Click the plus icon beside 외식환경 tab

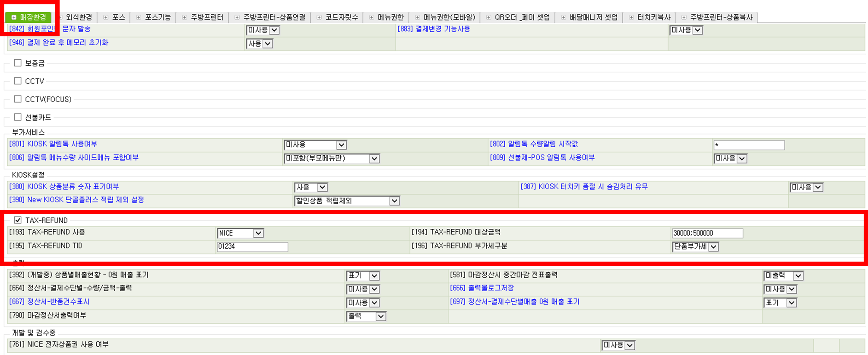click(x=60, y=17)
